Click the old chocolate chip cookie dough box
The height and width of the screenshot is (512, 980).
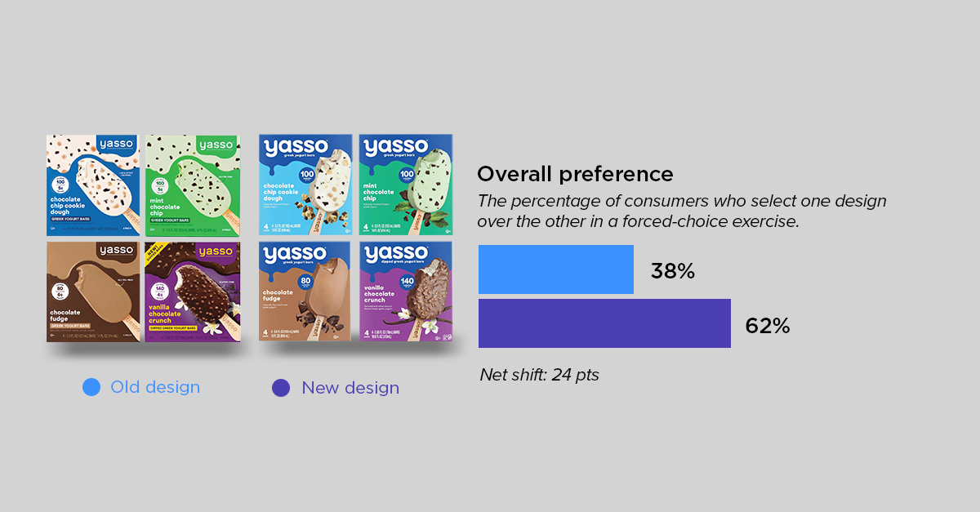[x=93, y=186]
